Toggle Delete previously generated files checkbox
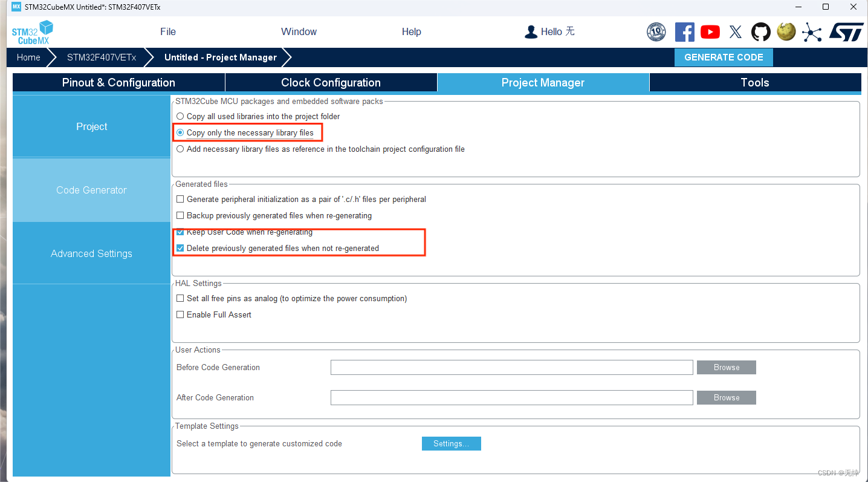 tap(180, 248)
